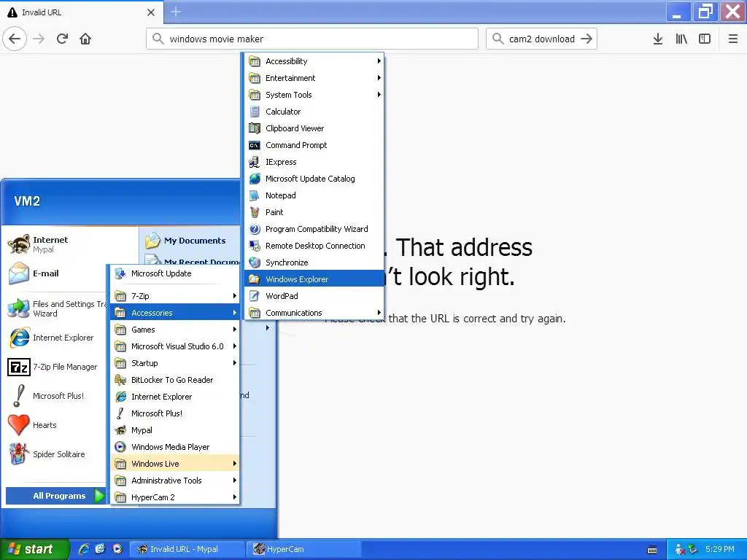Expand the Startup folder
Viewport: 747px width, 560px height.
point(175,363)
